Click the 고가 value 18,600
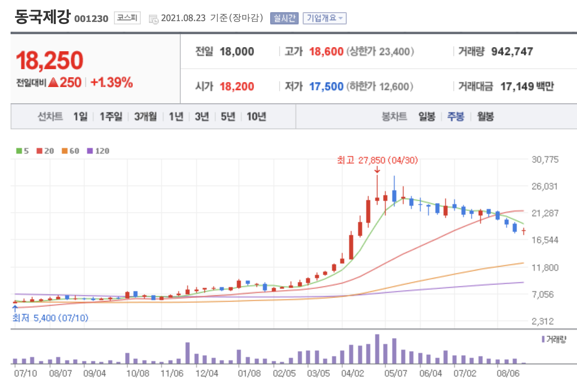The height and width of the screenshot is (392, 577). 326,52
